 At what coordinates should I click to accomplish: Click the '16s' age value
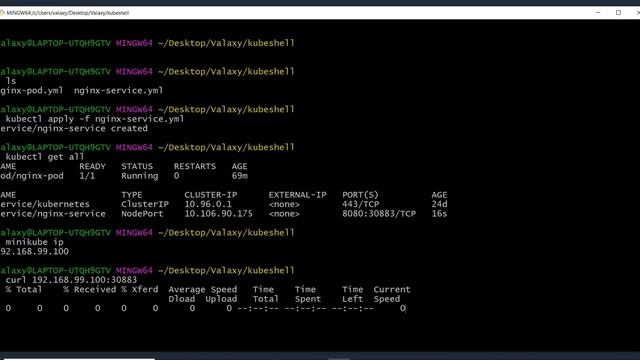[x=439, y=214]
